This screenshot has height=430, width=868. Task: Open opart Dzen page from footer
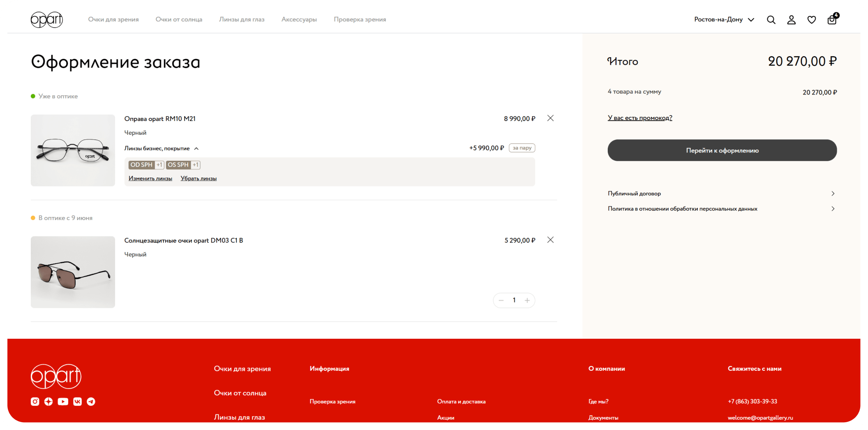point(49,402)
